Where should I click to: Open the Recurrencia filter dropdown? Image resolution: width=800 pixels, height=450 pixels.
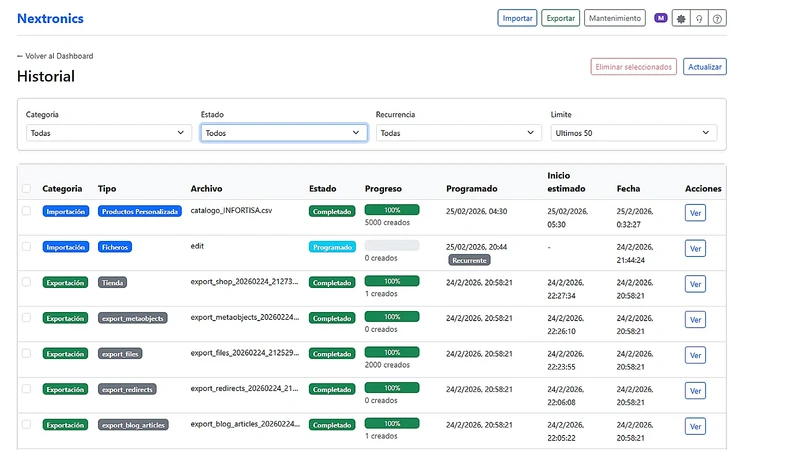(x=459, y=133)
